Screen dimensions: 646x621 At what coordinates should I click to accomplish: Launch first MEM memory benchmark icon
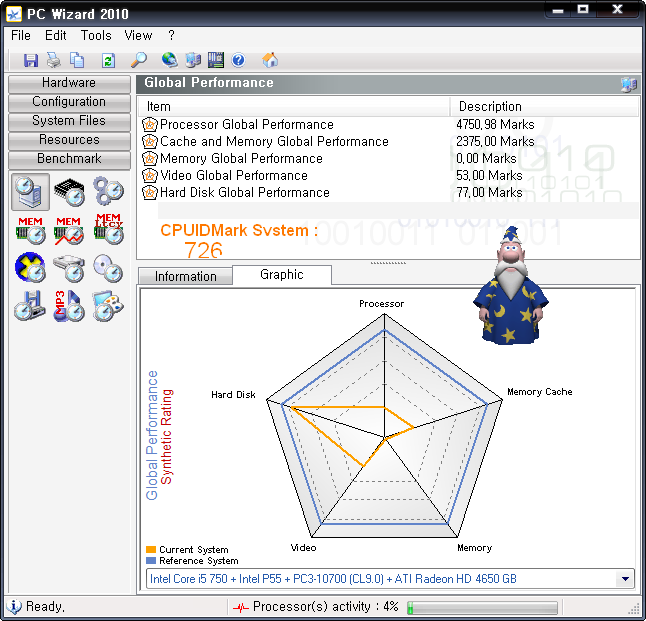pyautogui.click(x=30, y=230)
